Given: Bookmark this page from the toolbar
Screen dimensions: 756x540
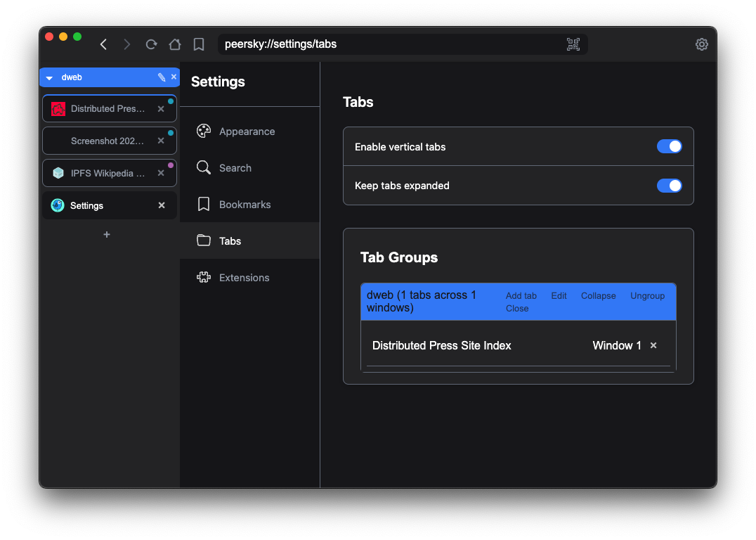Looking at the screenshot, I should [199, 44].
